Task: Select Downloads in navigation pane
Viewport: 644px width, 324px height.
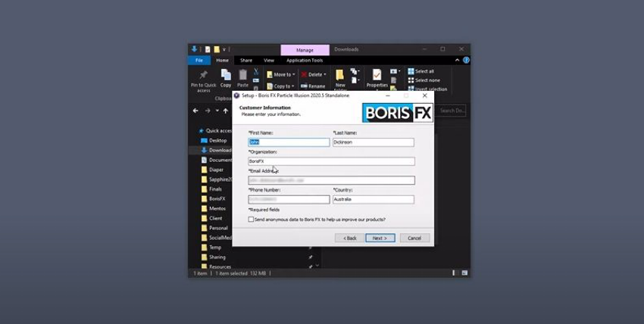Action: click(216, 150)
